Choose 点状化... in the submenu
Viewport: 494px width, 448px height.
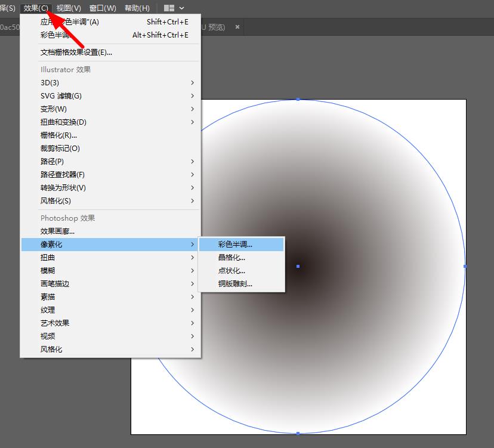click(x=241, y=271)
